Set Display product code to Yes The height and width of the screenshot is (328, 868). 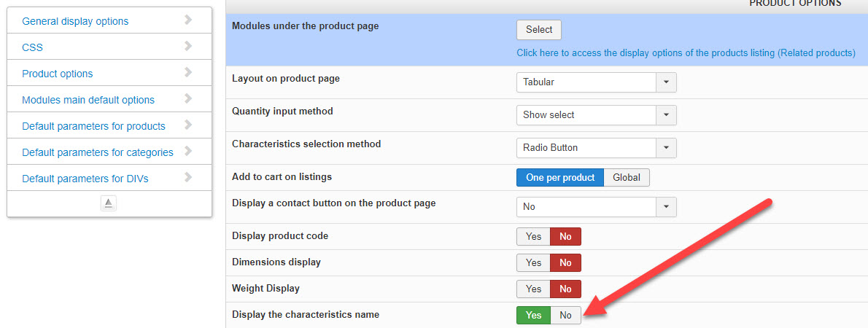[533, 236]
